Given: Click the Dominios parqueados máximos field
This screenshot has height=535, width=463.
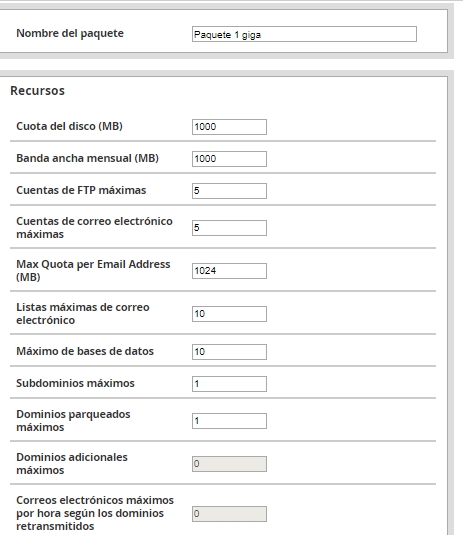Looking at the screenshot, I should click(229, 421).
